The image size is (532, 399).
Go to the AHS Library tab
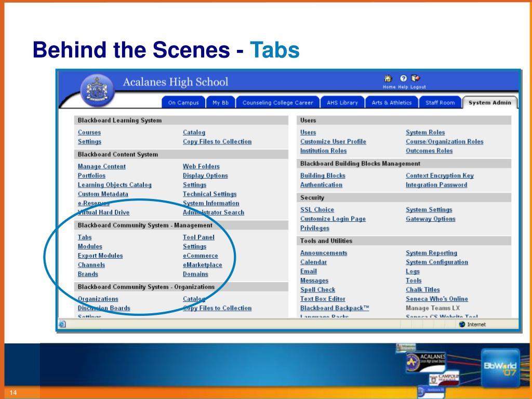pos(342,102)
